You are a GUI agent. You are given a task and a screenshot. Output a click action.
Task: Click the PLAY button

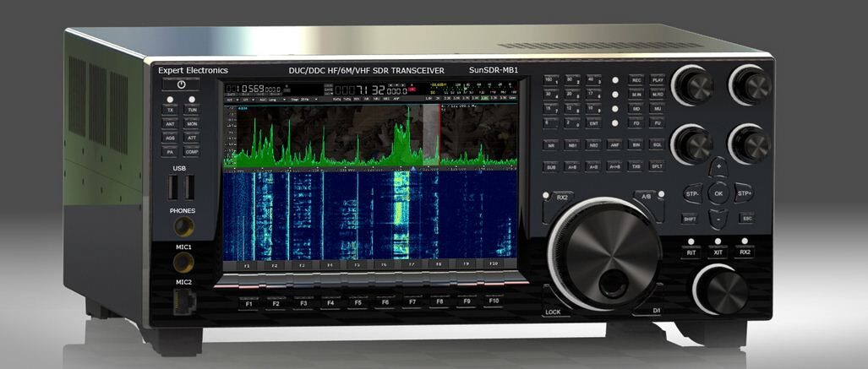click(657, 80)
